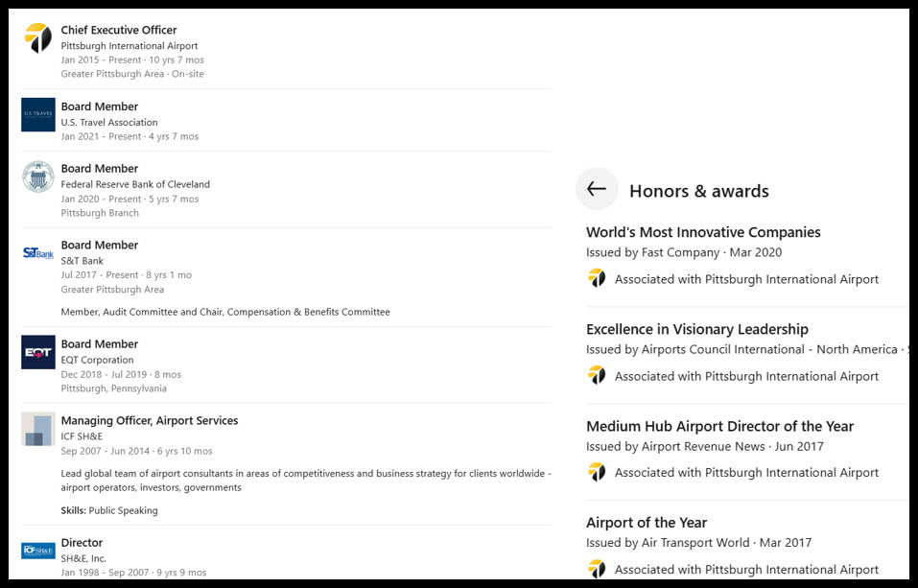The width and height of the screenshot is (918, 588).
Task: Click the "Jul 2017 - Present · 8 yrs 1 mo" dates
Action: [x=127, y=274]
